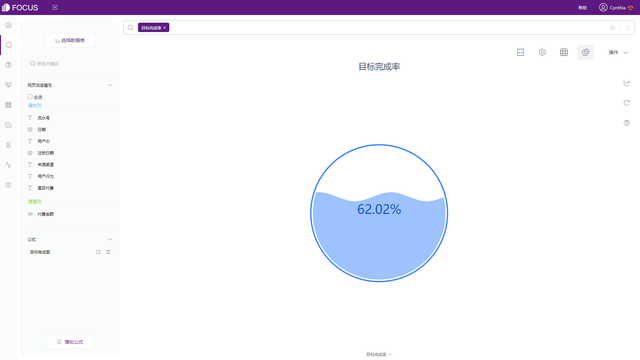Screen dimensions: 640x360
Task: Click the chart type switch icon on right edge
Action: pyautogui.click(x=627, y=83)
